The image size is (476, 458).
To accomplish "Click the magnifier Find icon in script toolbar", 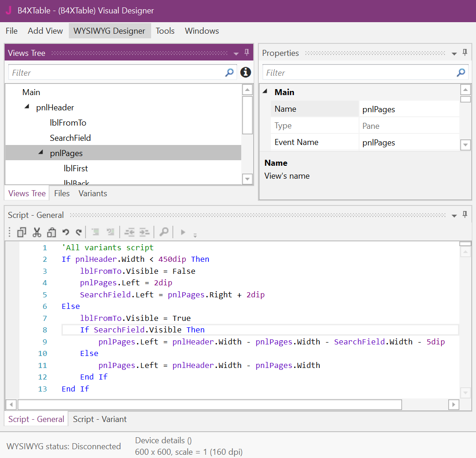I will pyautogui.click(x=164, y=232).
